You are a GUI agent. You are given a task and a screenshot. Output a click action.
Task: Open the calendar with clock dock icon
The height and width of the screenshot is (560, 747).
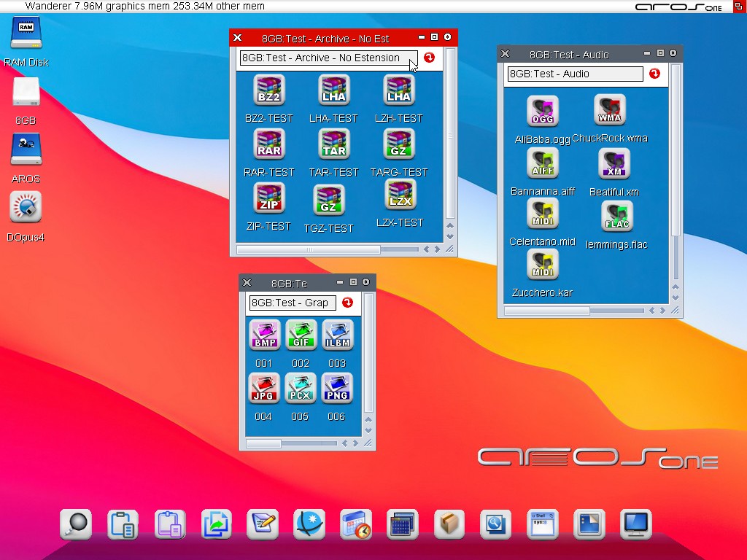click(356, 524)
